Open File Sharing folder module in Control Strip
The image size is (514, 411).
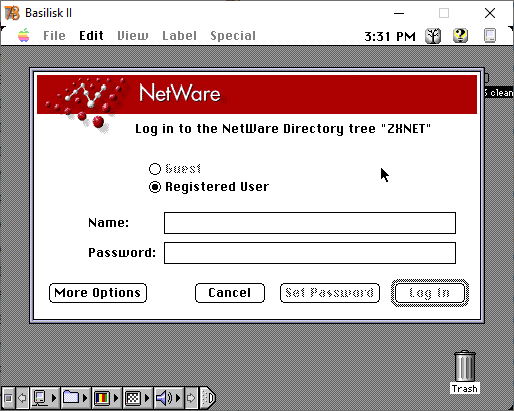click(x=71, y=398)
